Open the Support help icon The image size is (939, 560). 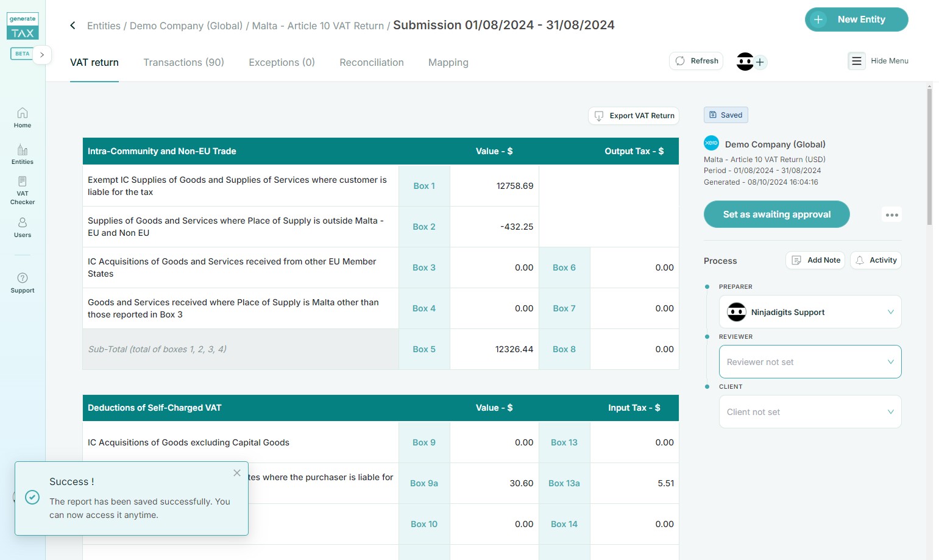pos(23,283)
